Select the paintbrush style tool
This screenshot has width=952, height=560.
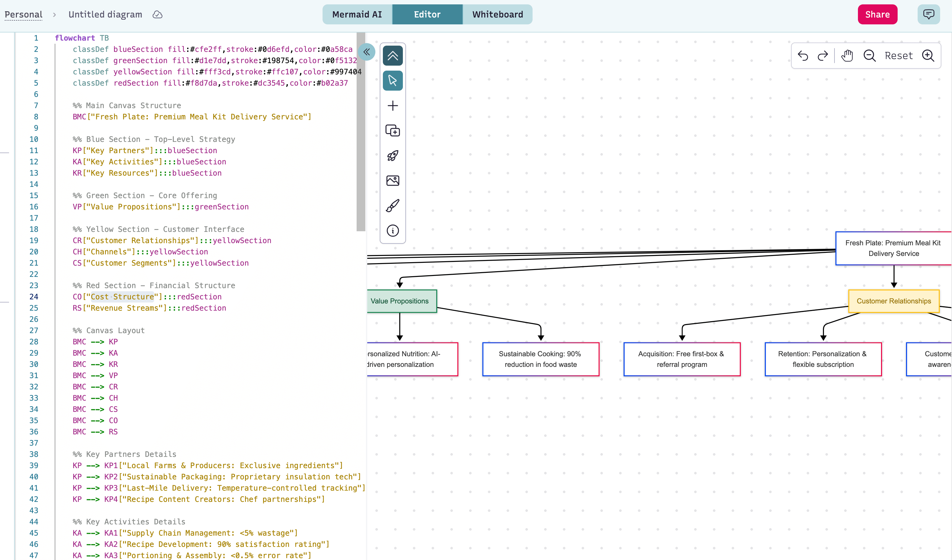tap(393, 206)
